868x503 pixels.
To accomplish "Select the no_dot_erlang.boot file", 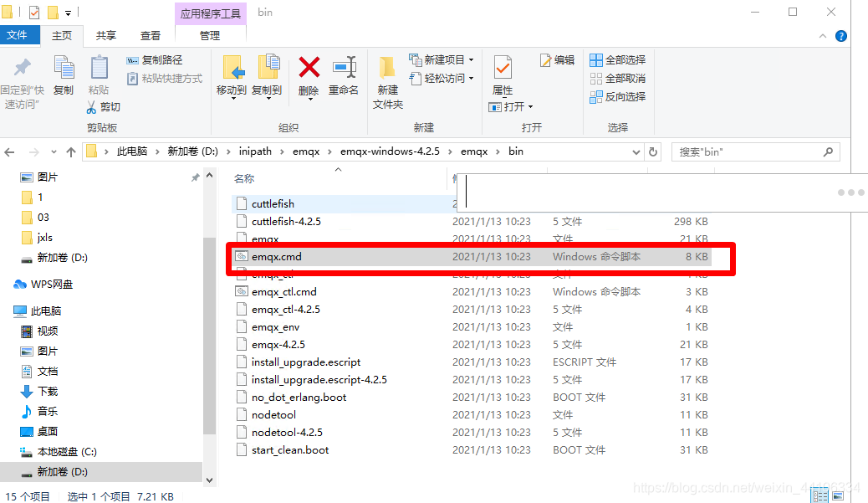I will pos(471,398).
